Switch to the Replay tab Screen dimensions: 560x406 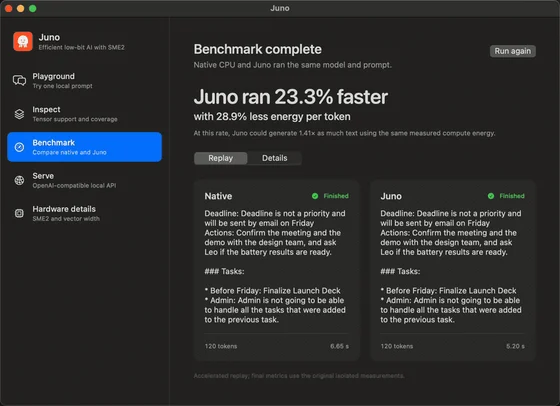point(221,158)
